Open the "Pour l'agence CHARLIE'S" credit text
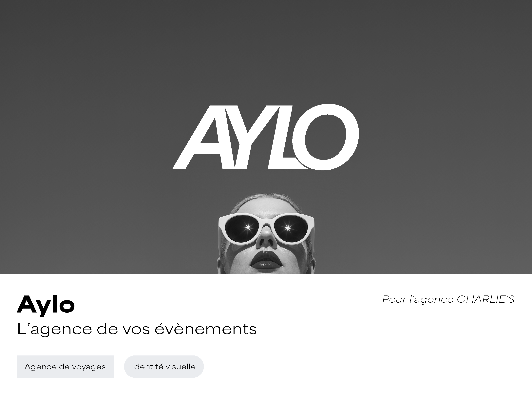Screen dimensions: 532x399 click(448, 299)
